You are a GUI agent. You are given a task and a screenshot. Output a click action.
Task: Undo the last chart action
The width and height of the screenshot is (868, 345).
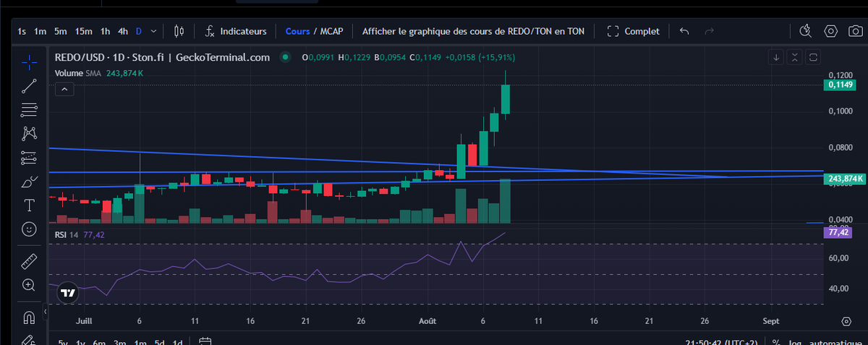pos(684,31)
